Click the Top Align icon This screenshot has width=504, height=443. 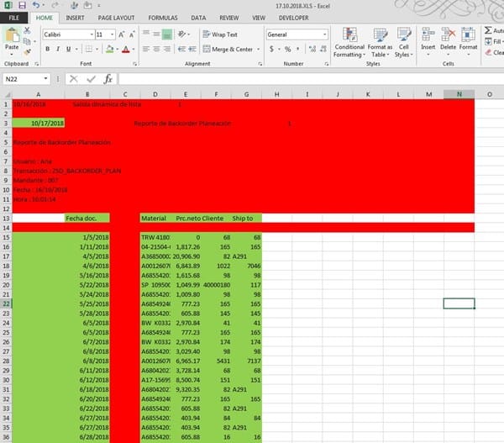click(146, 34)
